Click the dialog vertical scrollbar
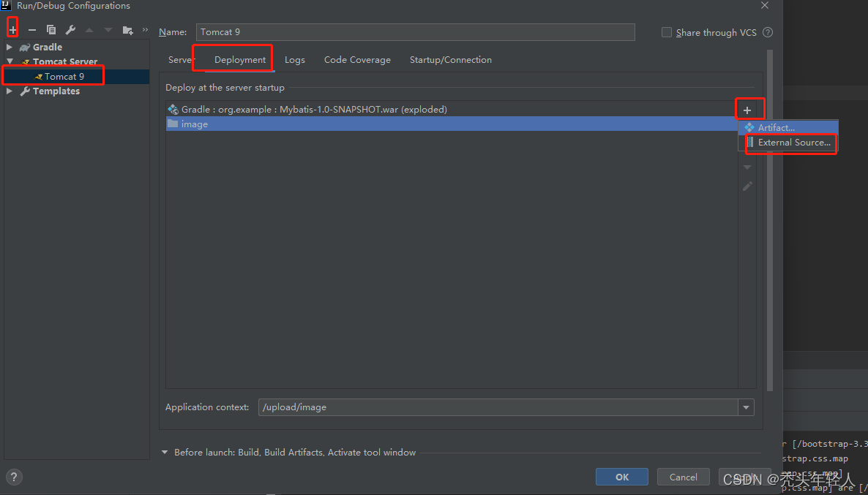868x495 pixels. [769, 222]
